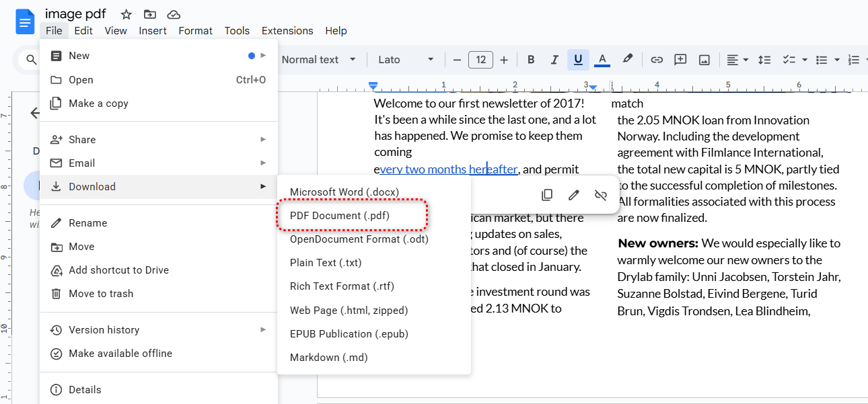
Task: Click the font size field showing 12
Action: coord(480,60)
